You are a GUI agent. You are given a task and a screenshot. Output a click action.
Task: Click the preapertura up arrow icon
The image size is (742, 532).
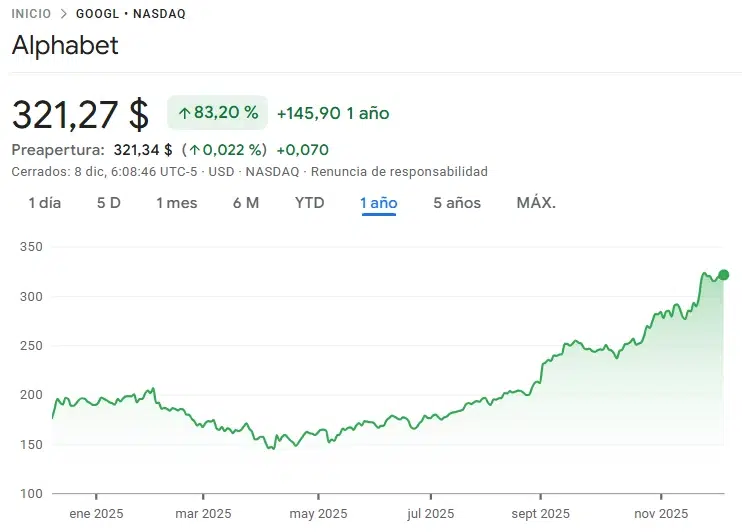click(194, 150)
